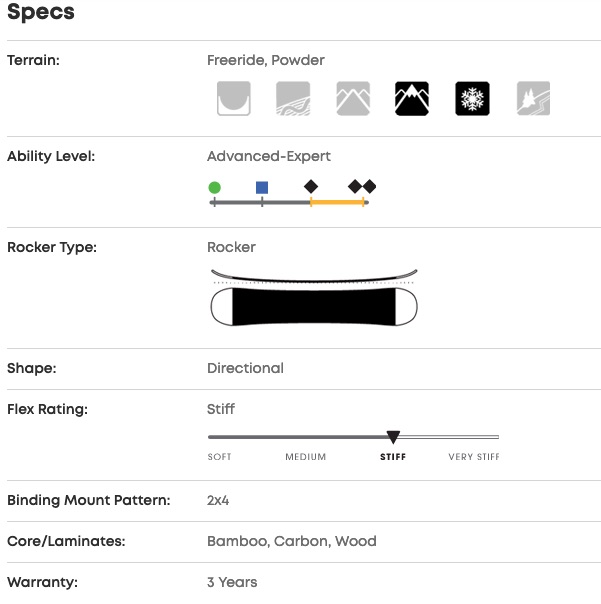Click the groomed-run terrain icon
601x604 pixels.
tap(293, 98)
